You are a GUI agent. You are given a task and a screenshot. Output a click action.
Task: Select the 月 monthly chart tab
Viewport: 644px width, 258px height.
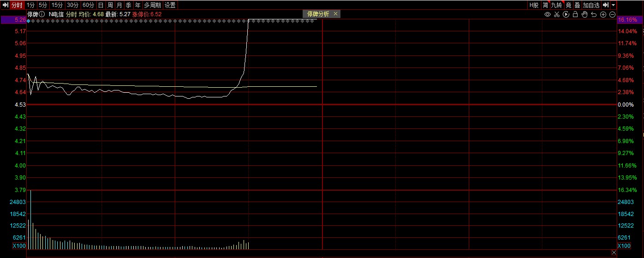[119, 5]
